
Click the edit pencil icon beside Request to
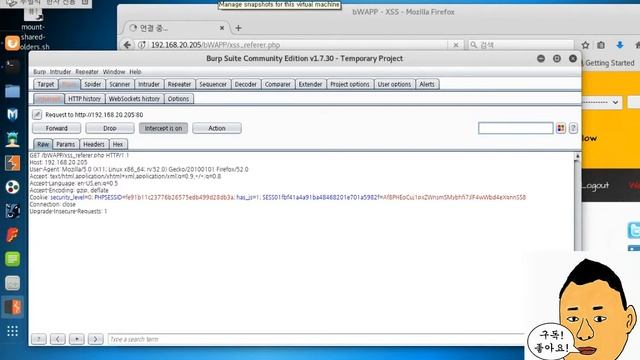tap(37, 115)
